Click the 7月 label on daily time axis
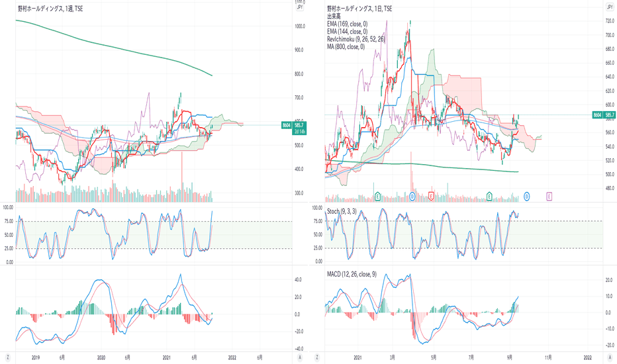617x364 pixels. (x=471, y=357)
